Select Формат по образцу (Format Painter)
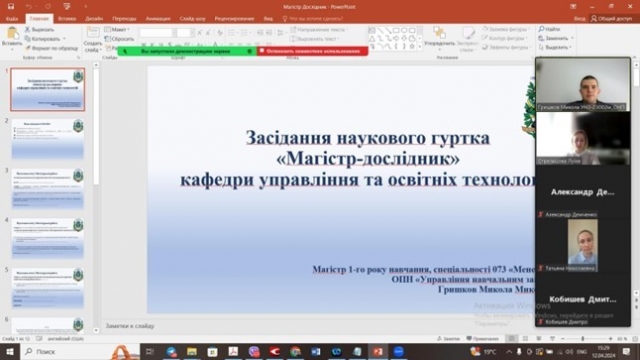This screenshot has height=360, width=640. point(51,48)
